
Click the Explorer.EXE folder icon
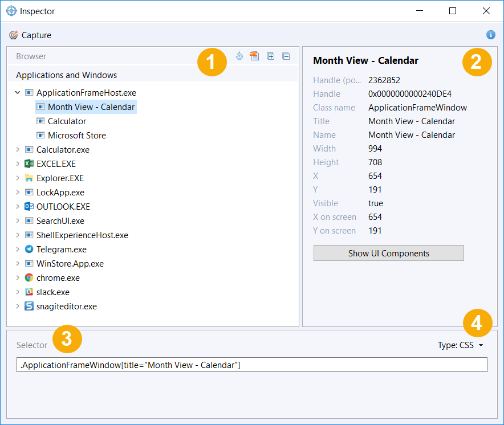[x=29, y=178]
